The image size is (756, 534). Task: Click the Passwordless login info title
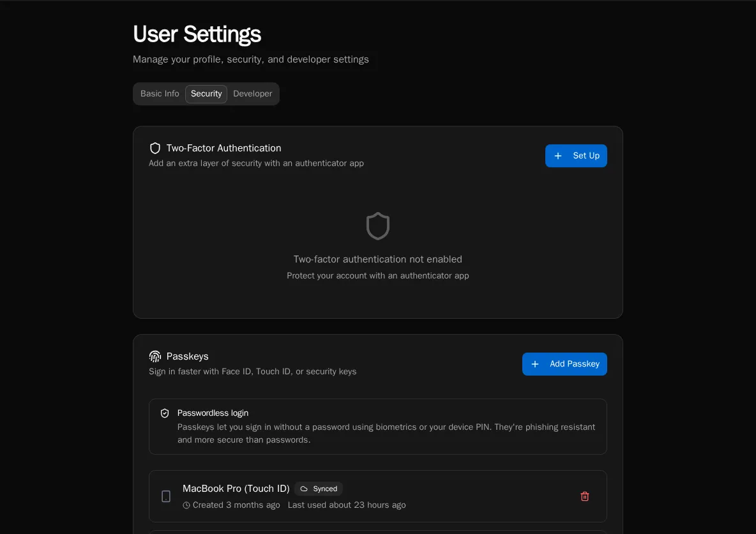(x=213, y=413)
